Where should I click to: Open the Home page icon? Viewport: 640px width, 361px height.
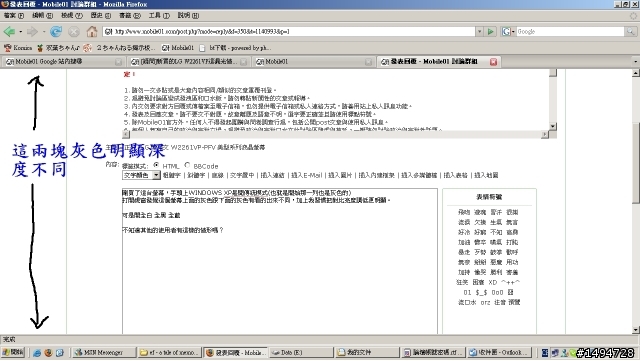point(92,31)
